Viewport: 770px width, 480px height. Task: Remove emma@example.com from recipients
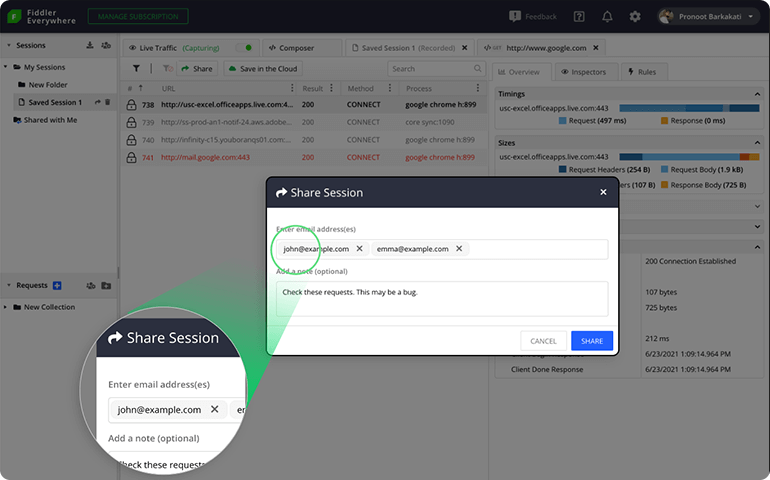tap(459, 249)
